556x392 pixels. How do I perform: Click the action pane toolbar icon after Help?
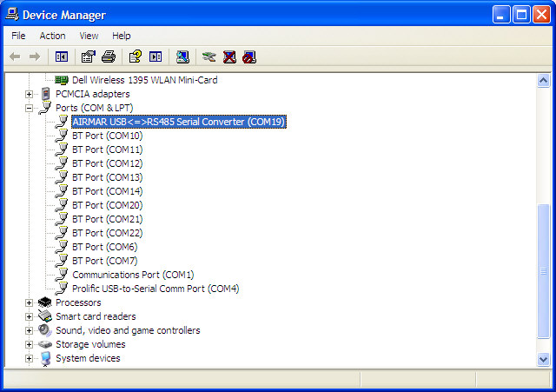click(x=156, y=56)
